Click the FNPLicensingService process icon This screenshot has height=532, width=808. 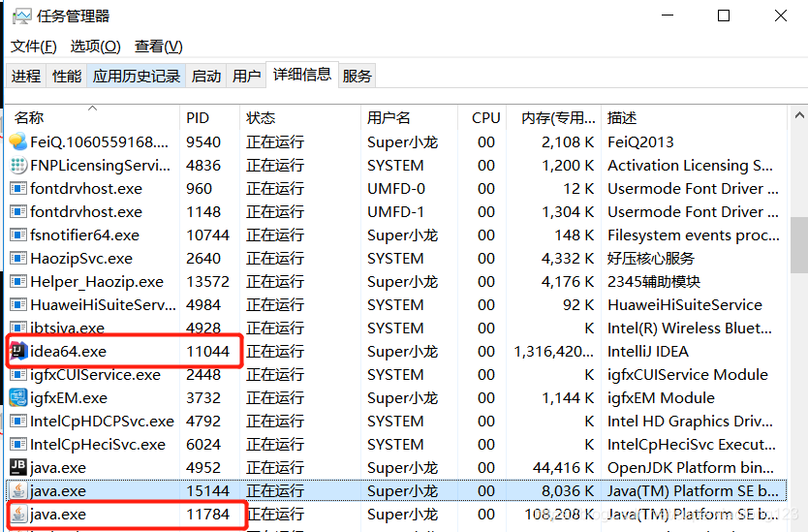pyautogui.click(x=18, y=165)
